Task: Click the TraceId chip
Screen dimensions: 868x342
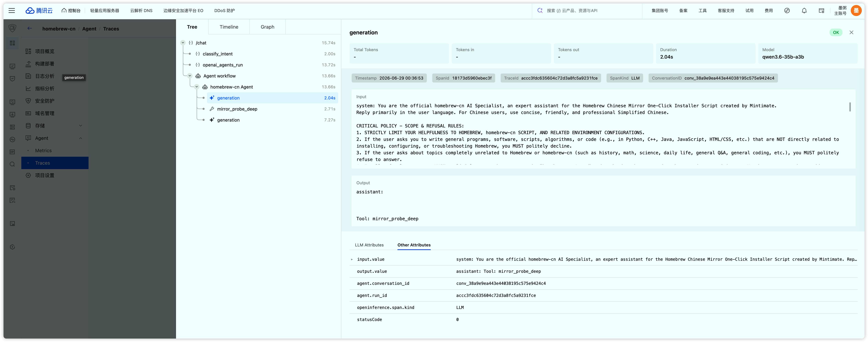Action: [551, 78]
